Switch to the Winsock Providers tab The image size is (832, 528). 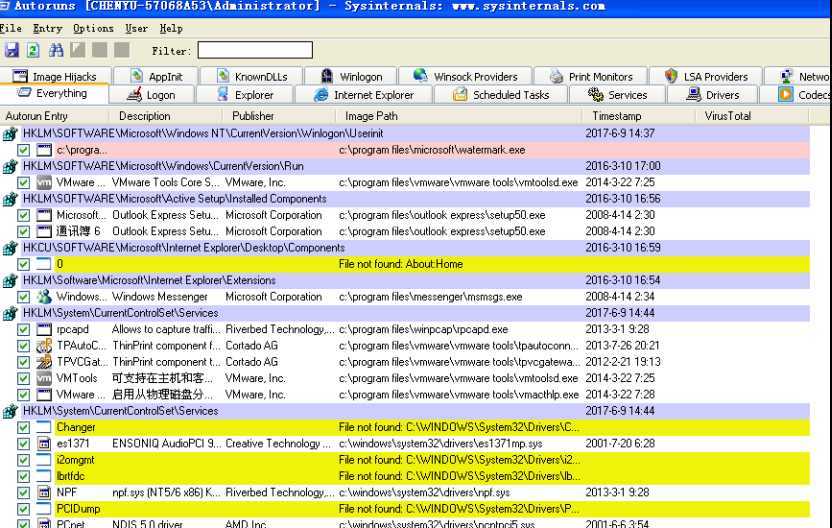(465, 76)
